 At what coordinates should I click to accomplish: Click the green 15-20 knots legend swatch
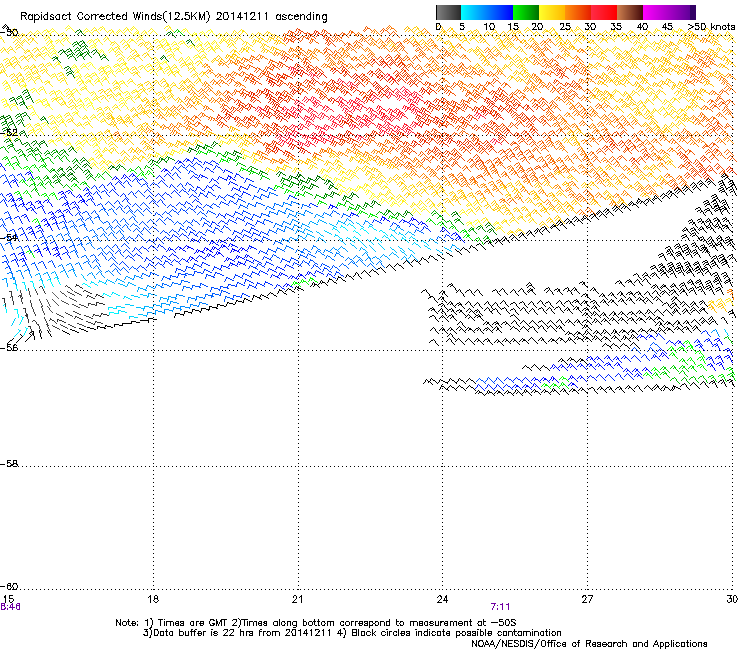526,12
